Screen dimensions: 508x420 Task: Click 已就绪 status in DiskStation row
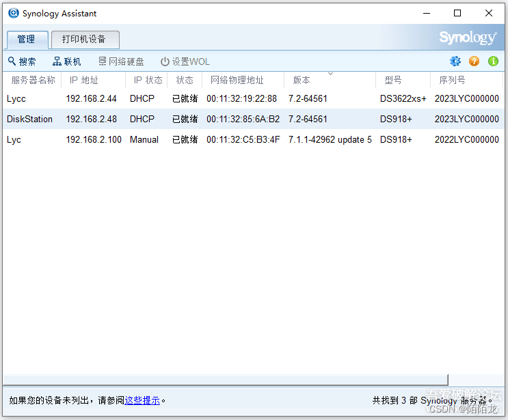[185, 119]
